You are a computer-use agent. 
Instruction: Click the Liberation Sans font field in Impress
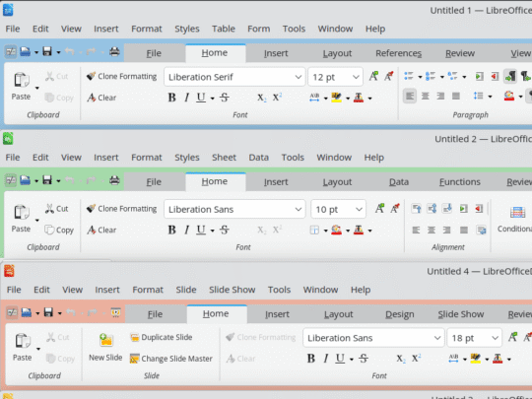coord(369,338)
